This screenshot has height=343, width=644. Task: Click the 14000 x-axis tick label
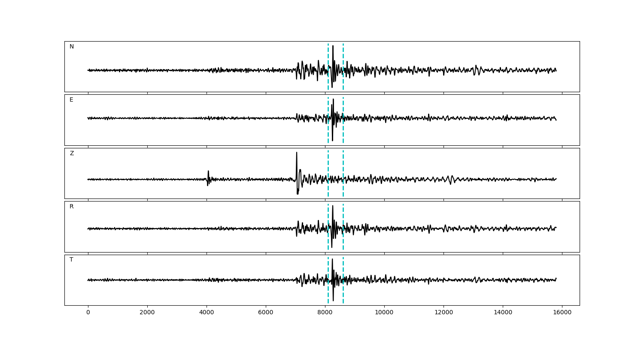click(x=503, y=313)
